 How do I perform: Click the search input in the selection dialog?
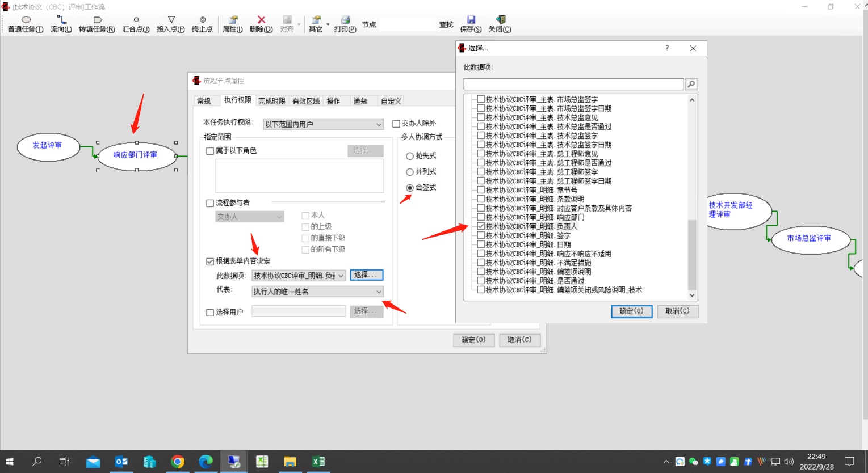573,83
